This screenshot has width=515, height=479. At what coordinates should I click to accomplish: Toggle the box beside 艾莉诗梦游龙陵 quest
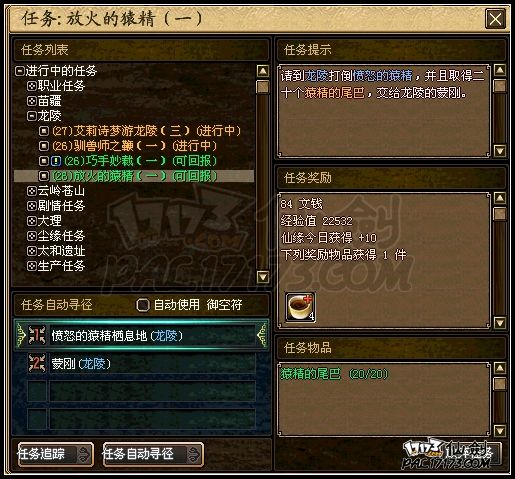point(44,131)
